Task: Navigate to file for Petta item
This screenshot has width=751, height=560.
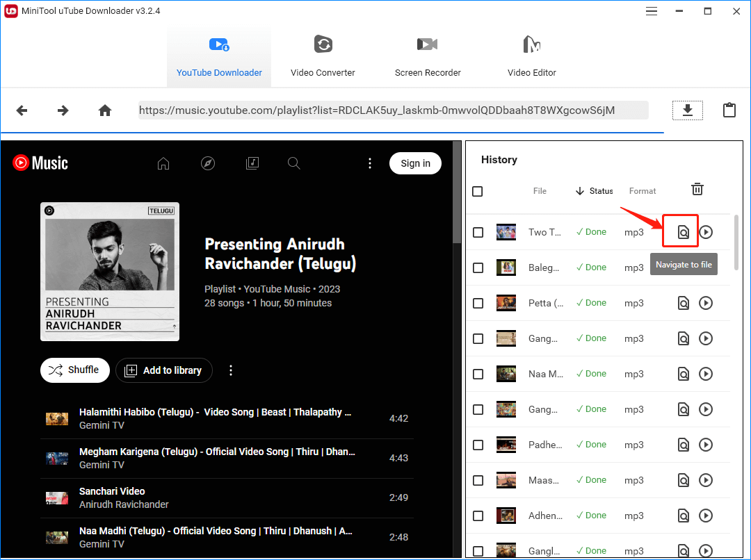Action: tap(684, 303)
